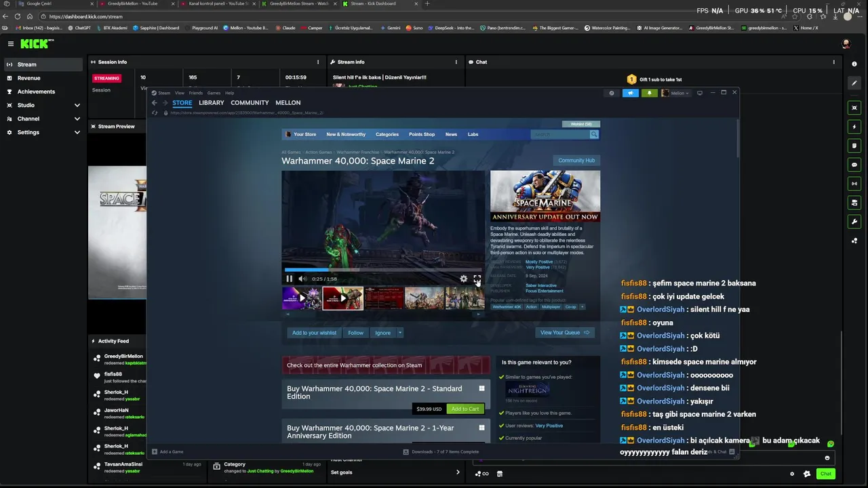Expand the Mellon account dropdown in Steam
This screenshot has height=488, width=868.
(x=675, y=93)
